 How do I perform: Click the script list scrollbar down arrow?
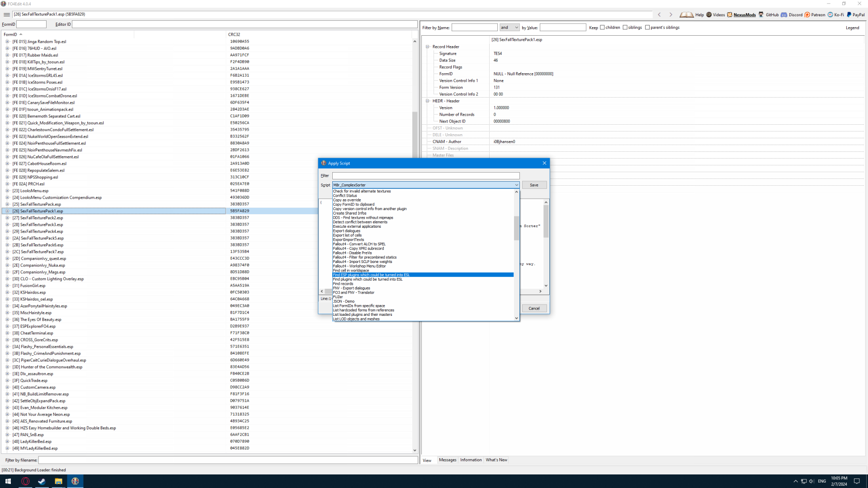coord(516,318)
